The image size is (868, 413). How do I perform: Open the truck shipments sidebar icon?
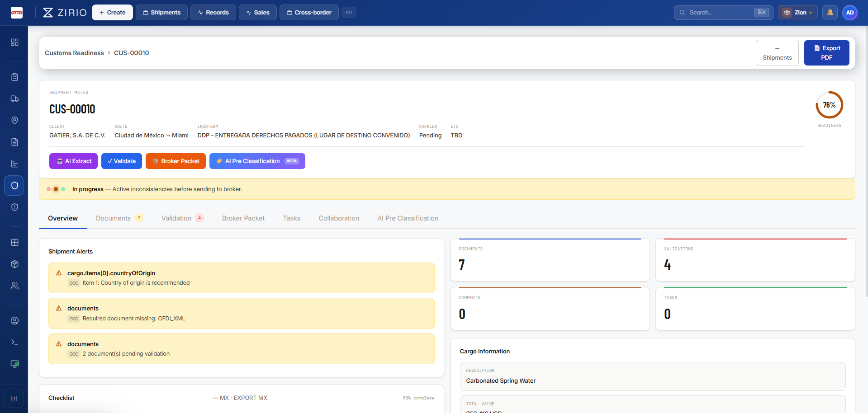click(x=14, y=99)
